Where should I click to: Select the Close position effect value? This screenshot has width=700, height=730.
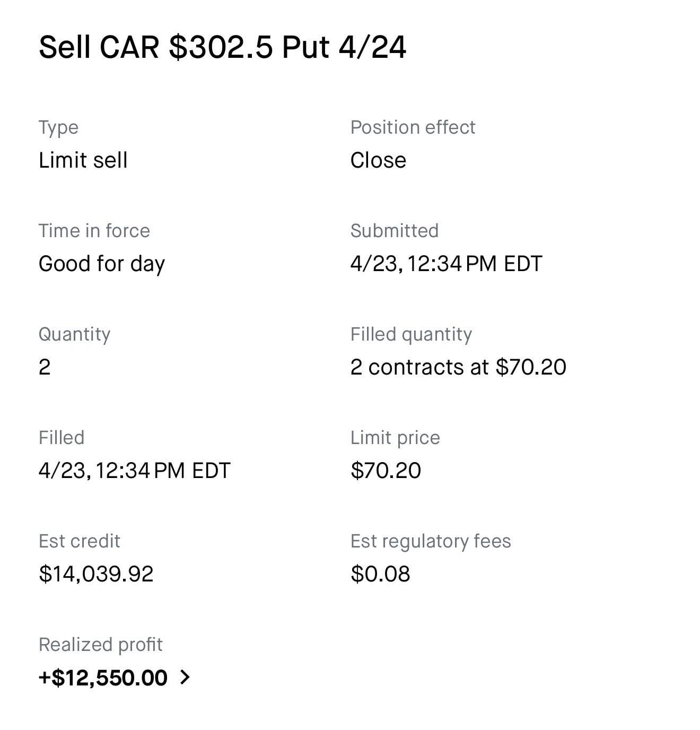click(378, 160)
